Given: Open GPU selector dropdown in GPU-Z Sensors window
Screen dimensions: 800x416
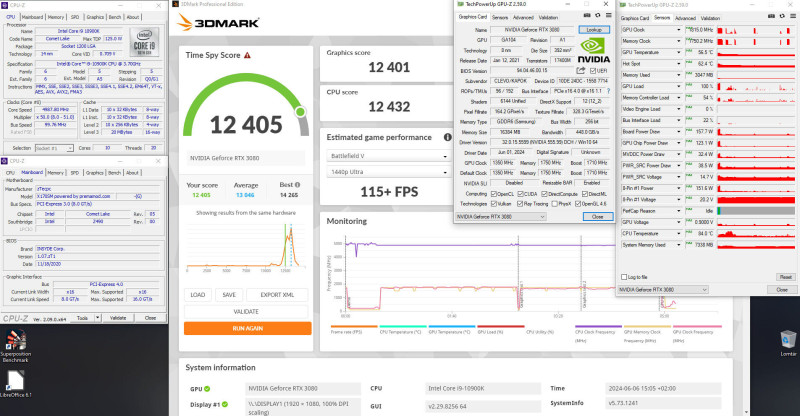Looking at the screenshot, I should (663, 289).
